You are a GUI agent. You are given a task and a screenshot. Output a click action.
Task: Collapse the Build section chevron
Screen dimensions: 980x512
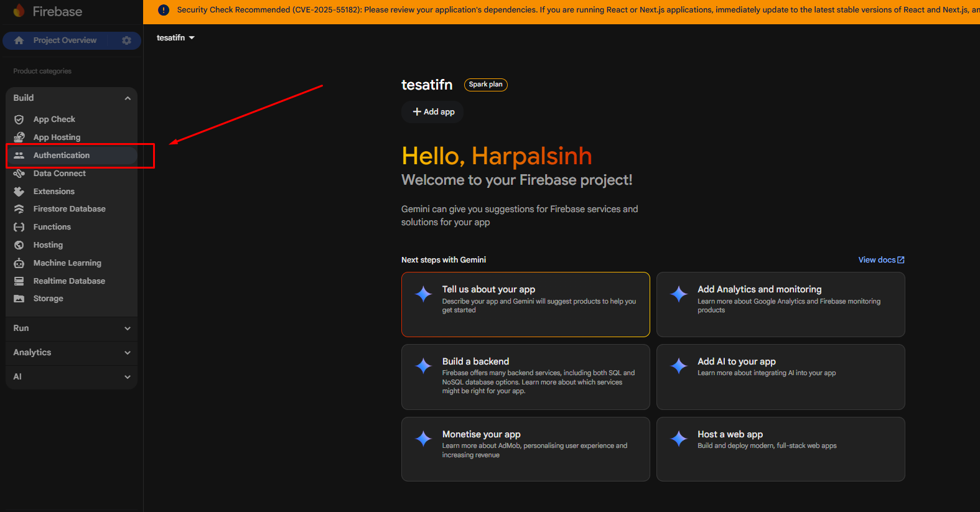coord(128,98)
